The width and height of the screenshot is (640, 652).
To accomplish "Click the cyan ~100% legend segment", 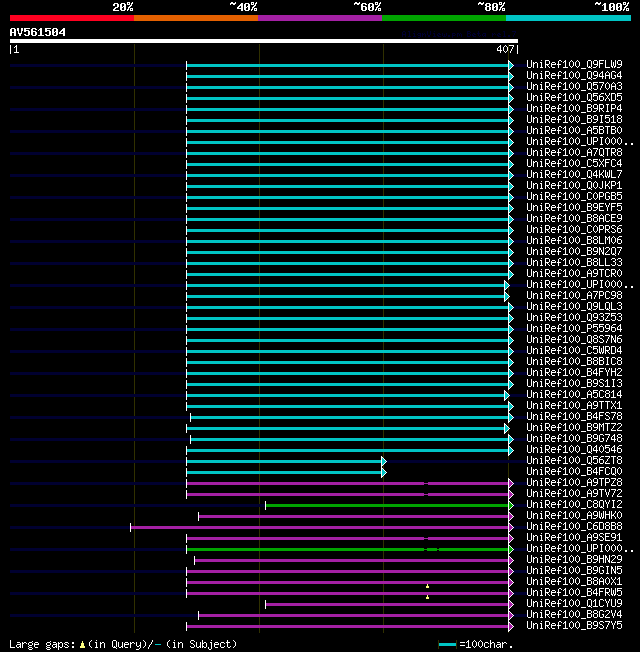I will (x=568, y=18).
